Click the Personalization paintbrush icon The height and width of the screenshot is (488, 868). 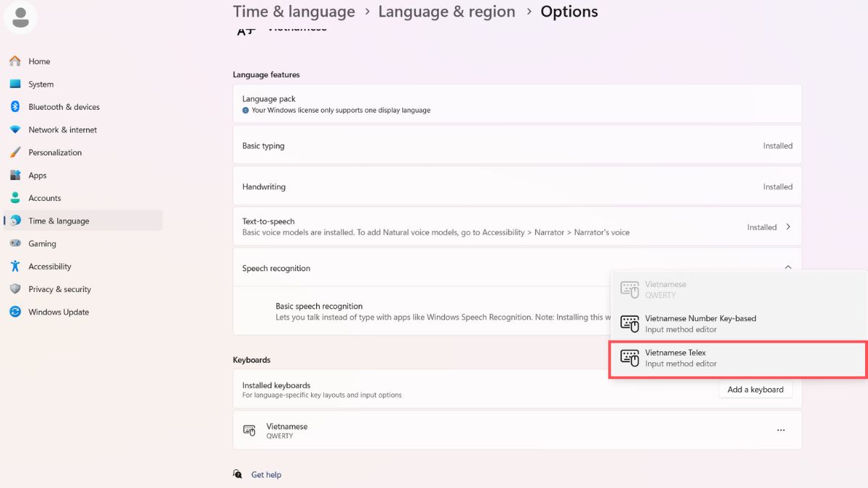(x=15, y=153)
